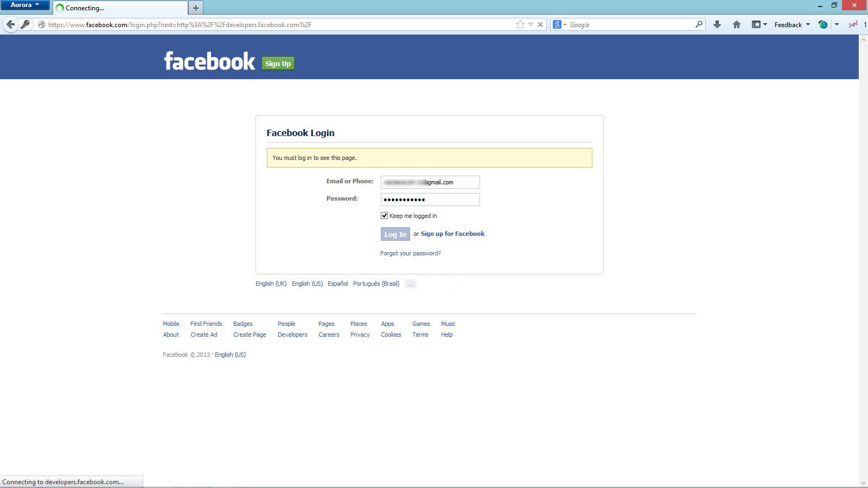Select the Connecting... tab
This screenshot has width=868, height=488.
[120, 8]
